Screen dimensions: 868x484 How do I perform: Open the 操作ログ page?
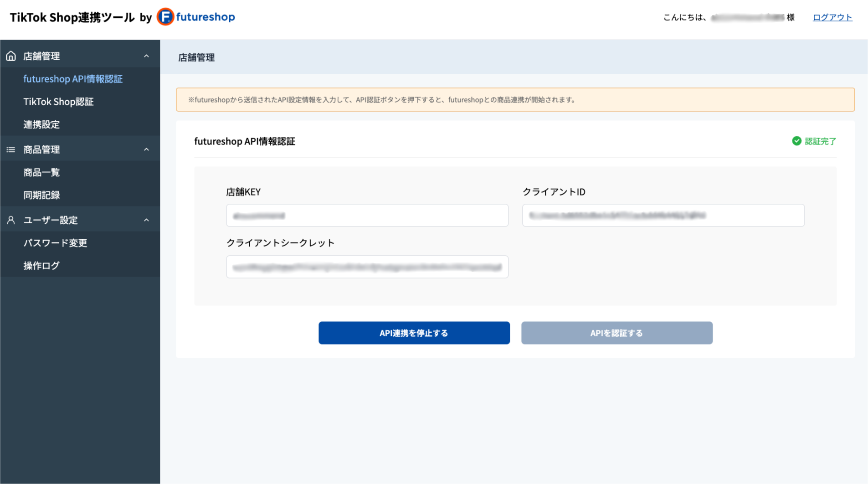tap(41, 265)
